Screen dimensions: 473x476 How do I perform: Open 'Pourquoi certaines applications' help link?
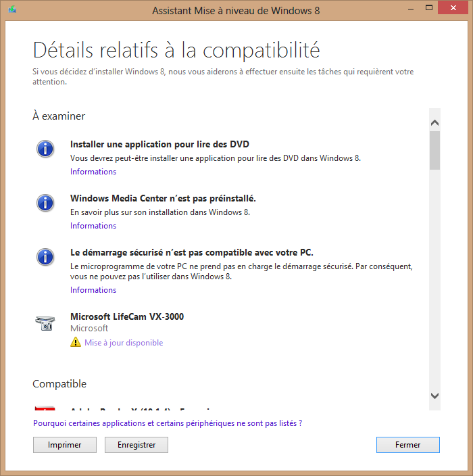coord(167,423)
